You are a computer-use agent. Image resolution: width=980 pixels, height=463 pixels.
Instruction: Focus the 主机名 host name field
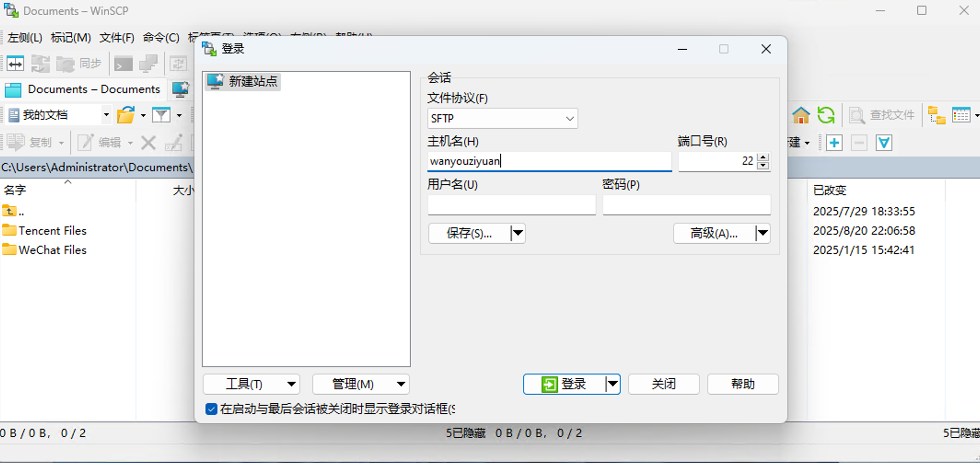point(549,161)
